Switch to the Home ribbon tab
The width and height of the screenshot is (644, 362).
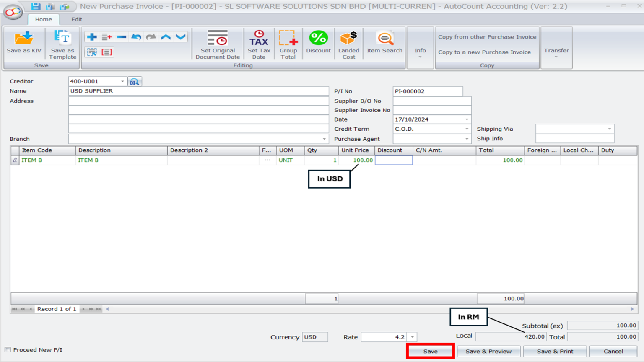(x=44, y=19)
